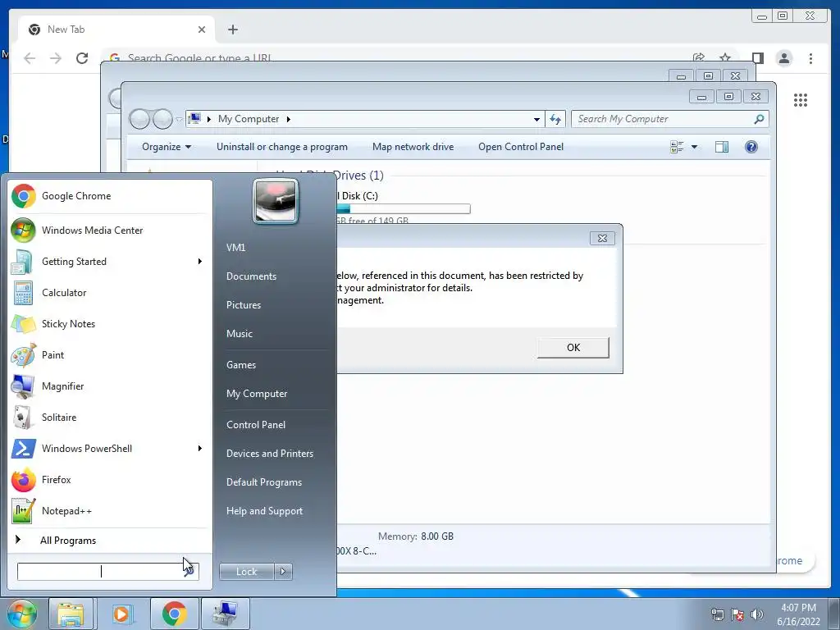Open Windows Media Player taskbar icon
This screenshot has width=840, height=630.
[x=121, y=614]
